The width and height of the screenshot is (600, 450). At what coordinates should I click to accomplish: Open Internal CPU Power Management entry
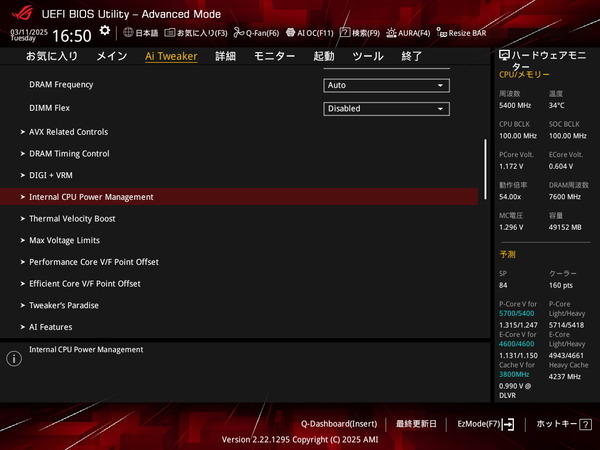pyautogui.click(x=91, y=197)
